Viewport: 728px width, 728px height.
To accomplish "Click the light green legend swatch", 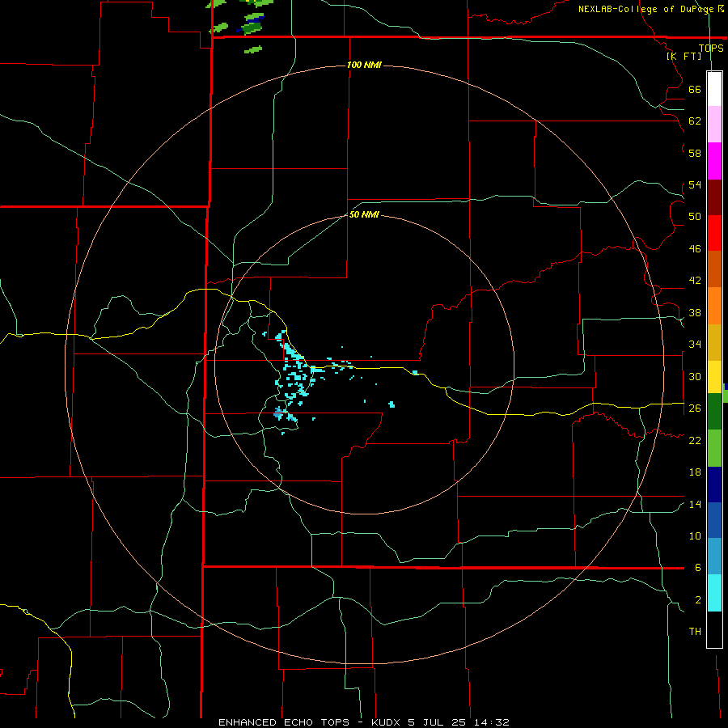I will (714, 448).
